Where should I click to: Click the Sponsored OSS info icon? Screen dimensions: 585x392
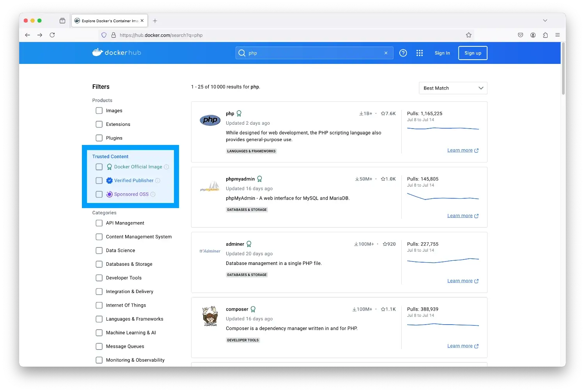point(153,194)
